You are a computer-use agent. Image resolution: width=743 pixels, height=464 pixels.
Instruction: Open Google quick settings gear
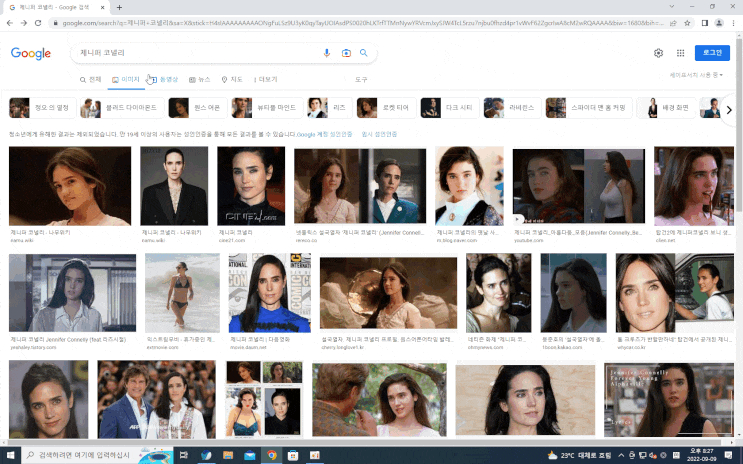(658, 53)
